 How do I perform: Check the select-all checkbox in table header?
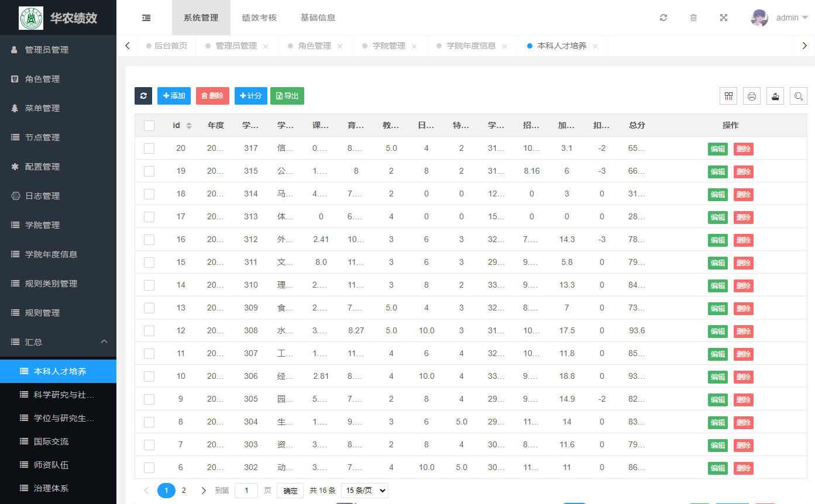click(x=149, y=125)
